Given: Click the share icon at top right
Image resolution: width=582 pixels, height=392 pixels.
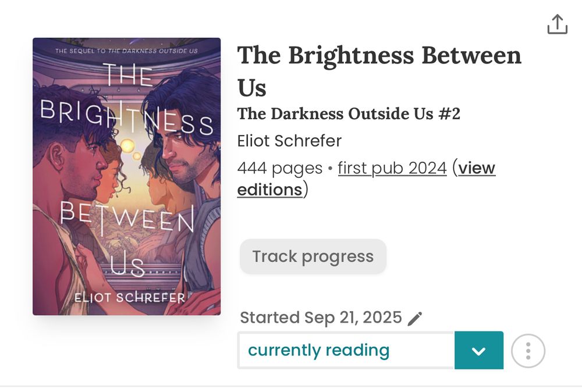Looking at the screenshot, I should 557,24.
